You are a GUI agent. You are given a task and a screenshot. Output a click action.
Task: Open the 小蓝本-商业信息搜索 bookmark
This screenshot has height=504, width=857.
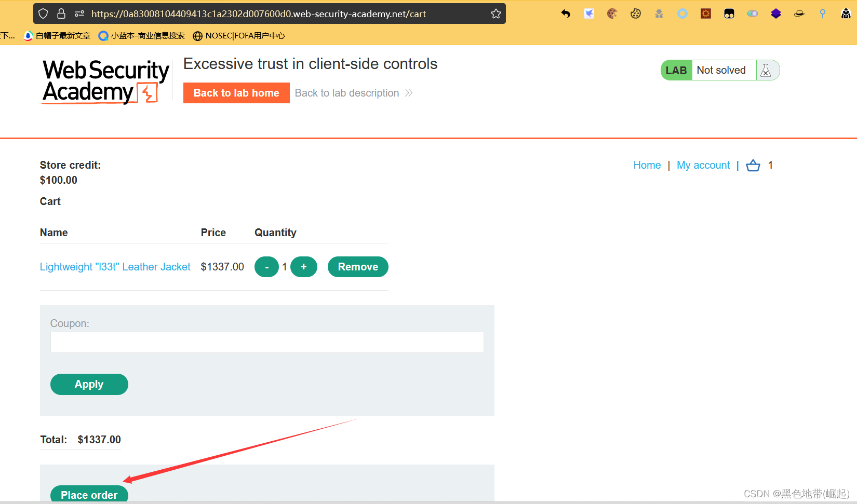pos(141,35)
